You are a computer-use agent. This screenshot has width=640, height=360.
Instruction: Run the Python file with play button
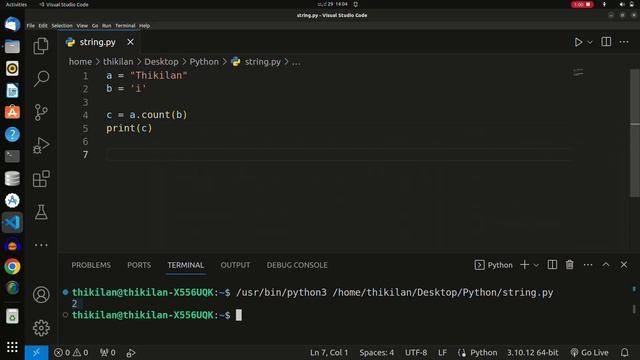pyautogui.click(x=578, y=42)
